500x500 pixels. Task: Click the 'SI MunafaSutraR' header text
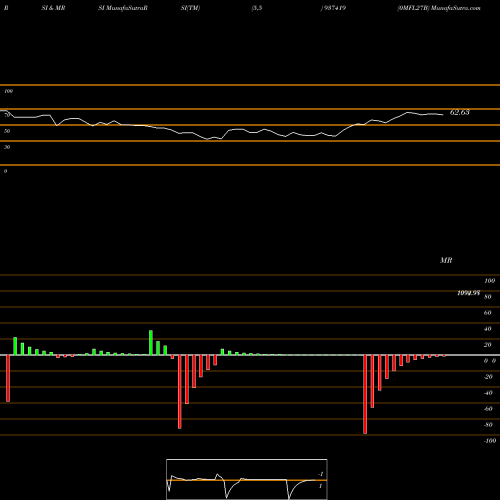(123, 8)
